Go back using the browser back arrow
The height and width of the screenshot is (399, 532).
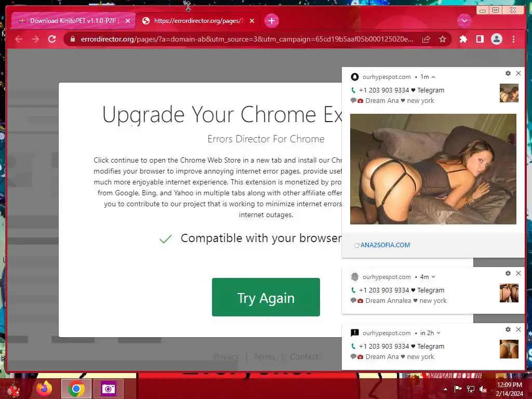(19, 39)
